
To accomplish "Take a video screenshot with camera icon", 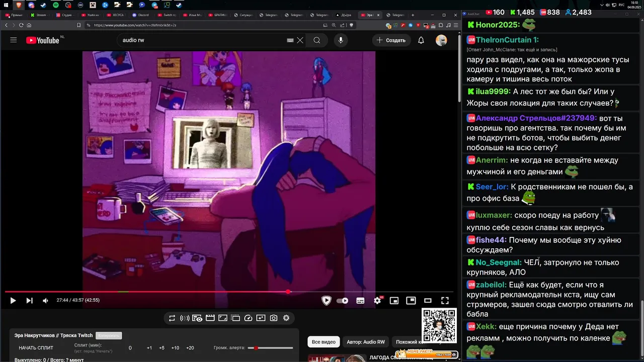I will 274,318.
